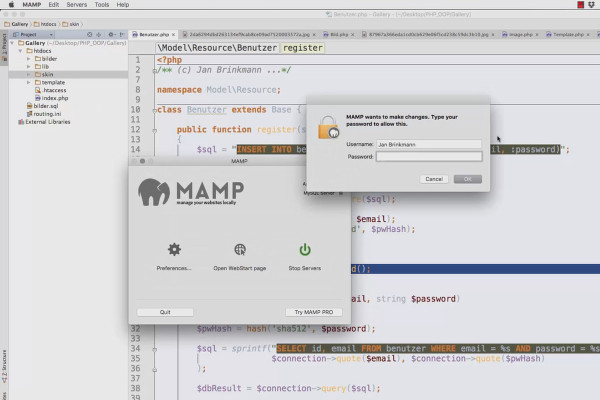The image size is (600, 400).
Task: Close the Bild.php tab
Action: pos(352,34)
